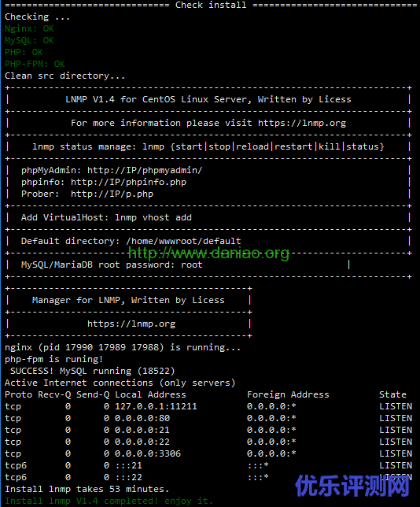This screenshot has height=507, width=420.
Task: Select 'LNMP V1.4 for CentOS Linux Server' line
Action: coord(208,99)
